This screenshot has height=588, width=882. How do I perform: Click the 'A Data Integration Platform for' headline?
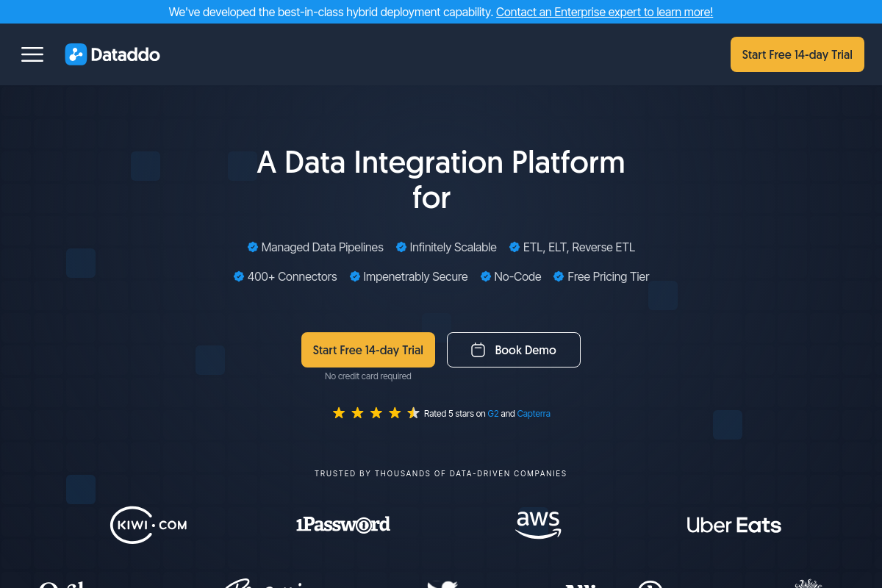pos(441,180)
